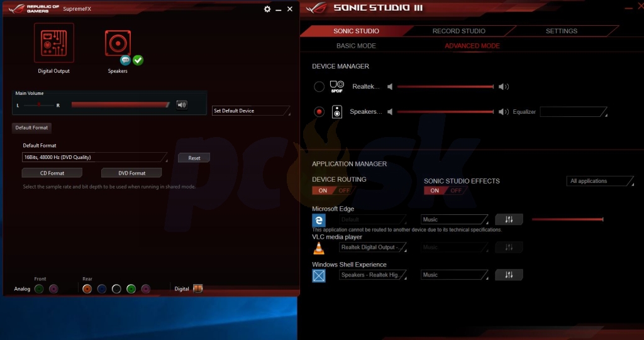Switch to the Record Studio tab
This screenshot has height=340, width=644.
(x=458, y=31)
